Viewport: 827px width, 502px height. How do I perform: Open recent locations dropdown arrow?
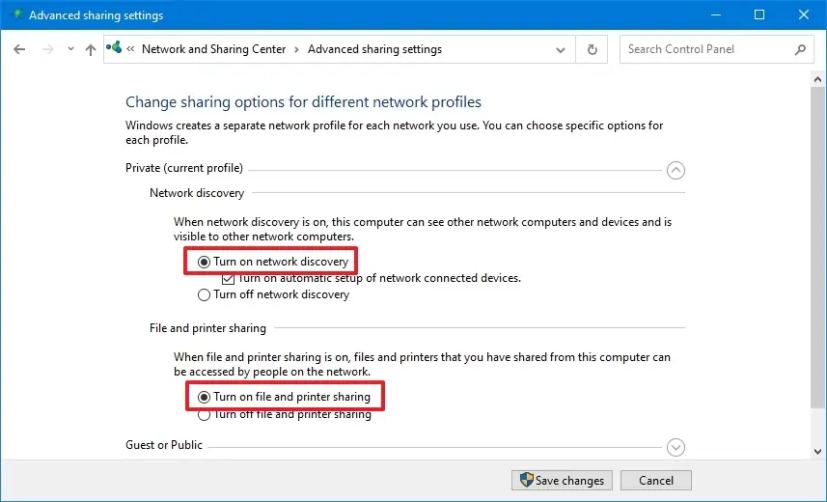pos(71,50)
